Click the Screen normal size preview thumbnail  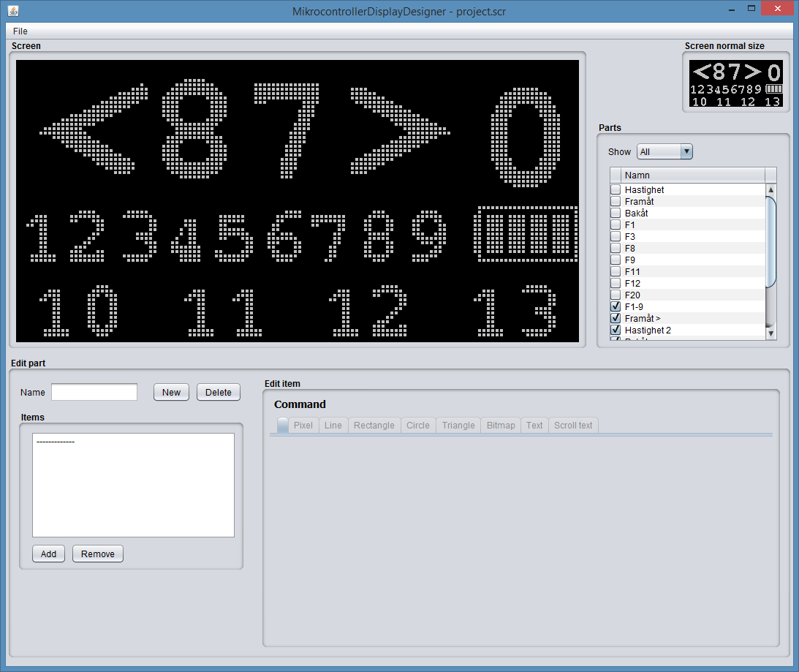click(736, 83)
